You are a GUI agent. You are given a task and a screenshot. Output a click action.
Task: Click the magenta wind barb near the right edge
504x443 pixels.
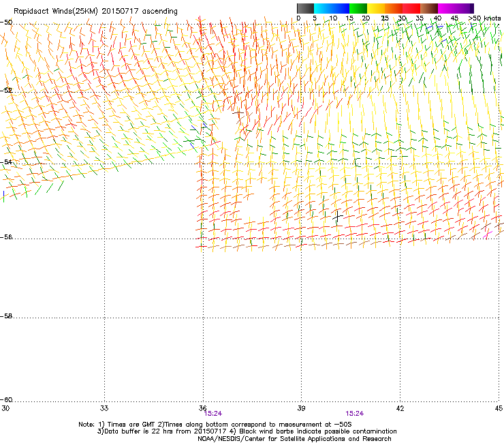(x=488, y=234)
